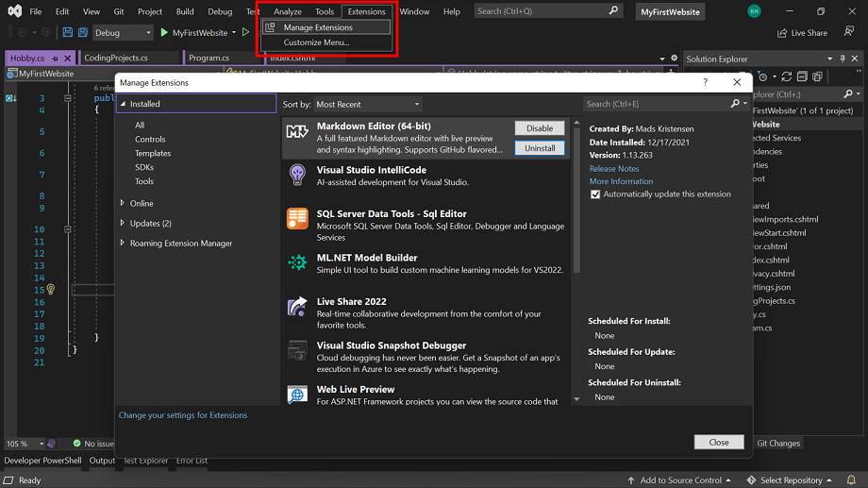The image size is (868, 488).
Task: Open the Developer PowerShell tab
Action: pyautogui.click(x=42, y=461)
